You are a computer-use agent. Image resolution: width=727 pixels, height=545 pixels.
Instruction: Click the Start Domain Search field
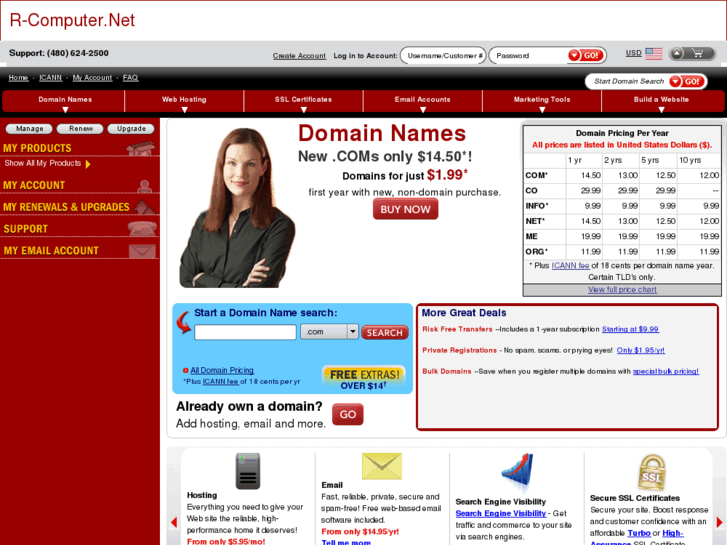point(628,82)
